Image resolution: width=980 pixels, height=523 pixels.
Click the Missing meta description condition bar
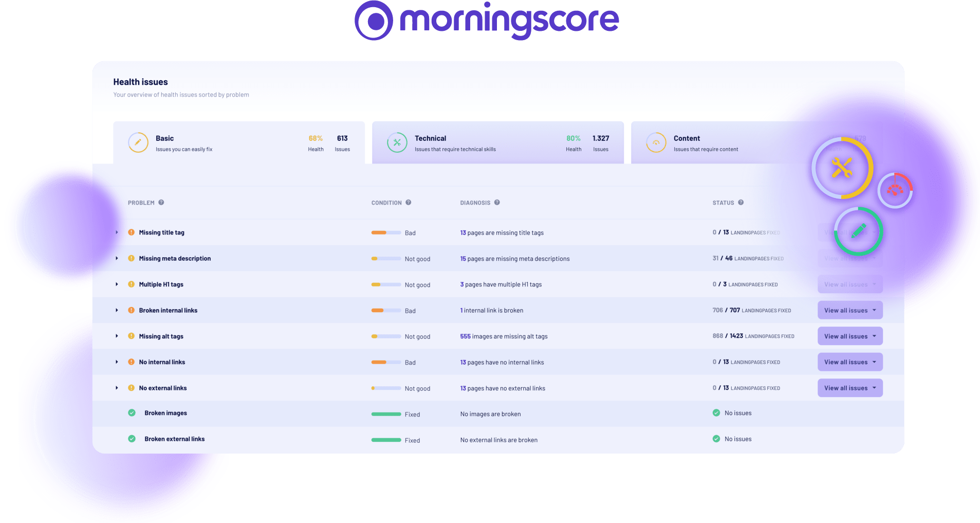[x=386, y=259]
